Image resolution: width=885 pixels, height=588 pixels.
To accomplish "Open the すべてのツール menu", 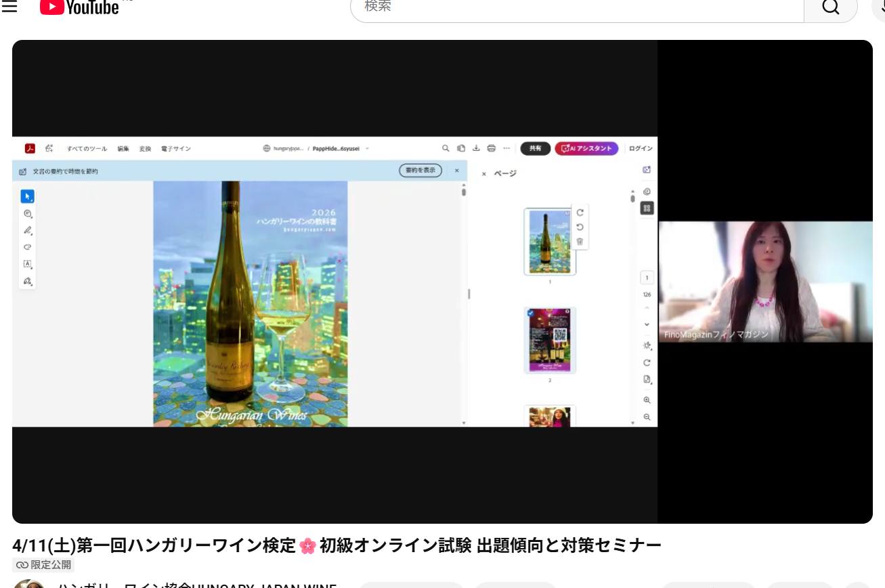I will coord(87,148).
